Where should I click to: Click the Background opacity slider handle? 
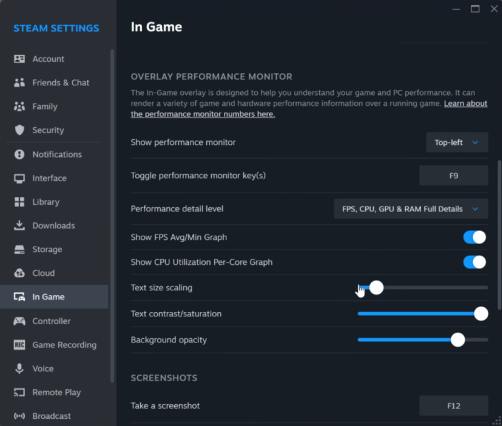[x=458, y=340]
